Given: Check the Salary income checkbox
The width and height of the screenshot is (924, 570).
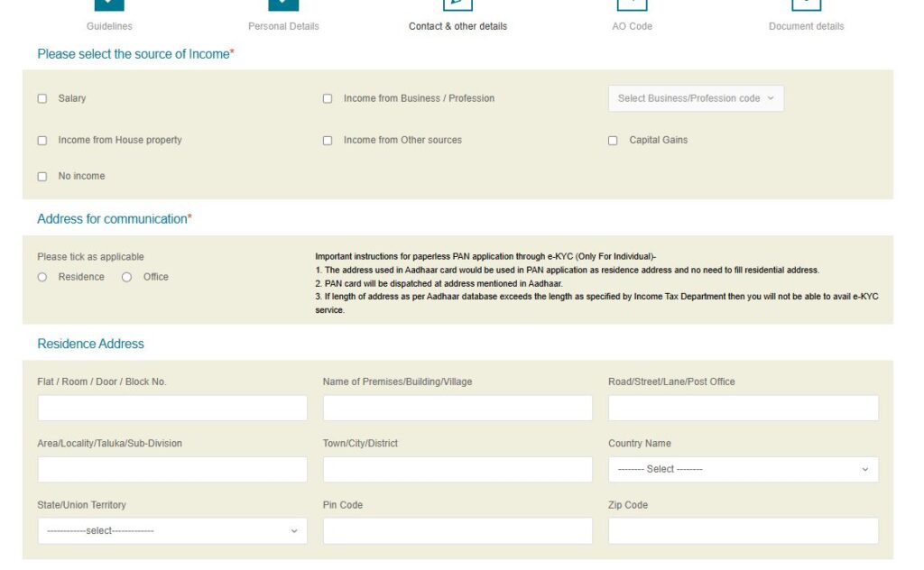Looking at the screenshot, I should 42,98.
